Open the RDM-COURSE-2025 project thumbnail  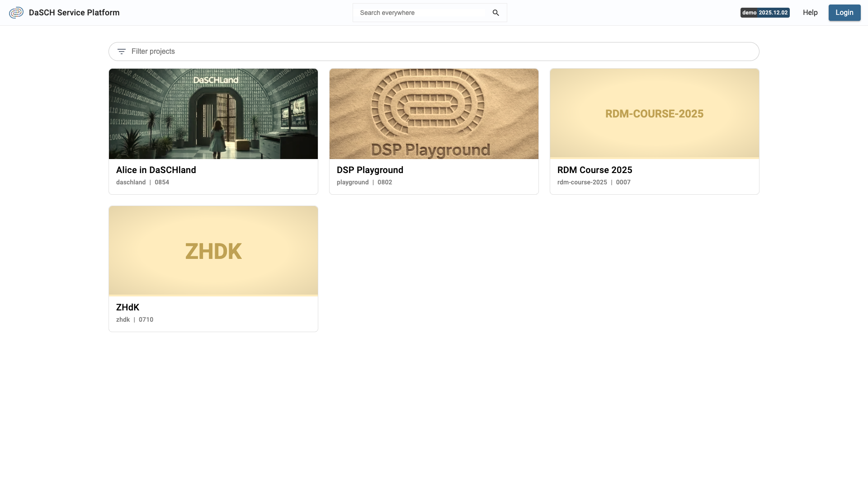[x=654, y=113]
